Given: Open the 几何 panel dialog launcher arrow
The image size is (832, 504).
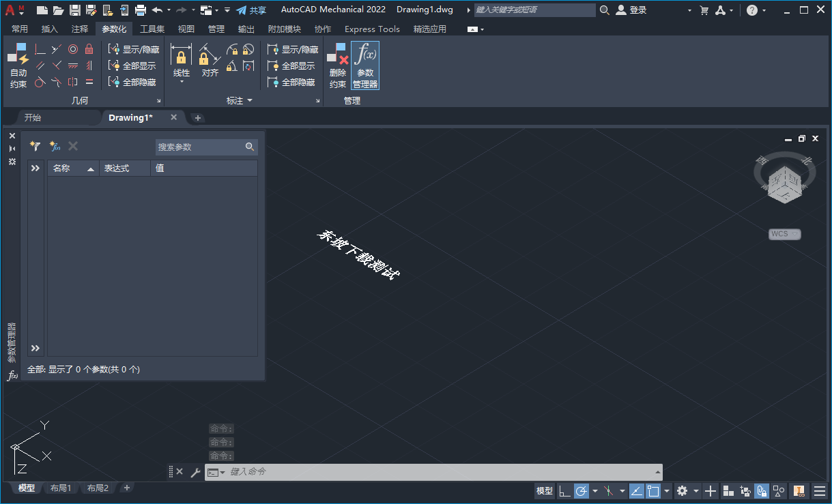Looking at the screenshot, I should click(x=159, y=101).
